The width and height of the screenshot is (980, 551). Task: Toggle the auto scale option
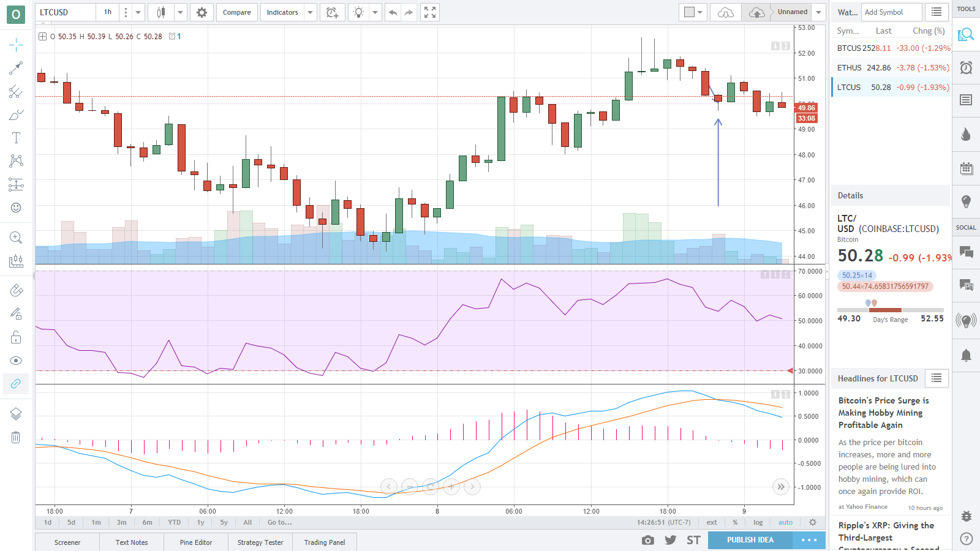pos(786,523)
